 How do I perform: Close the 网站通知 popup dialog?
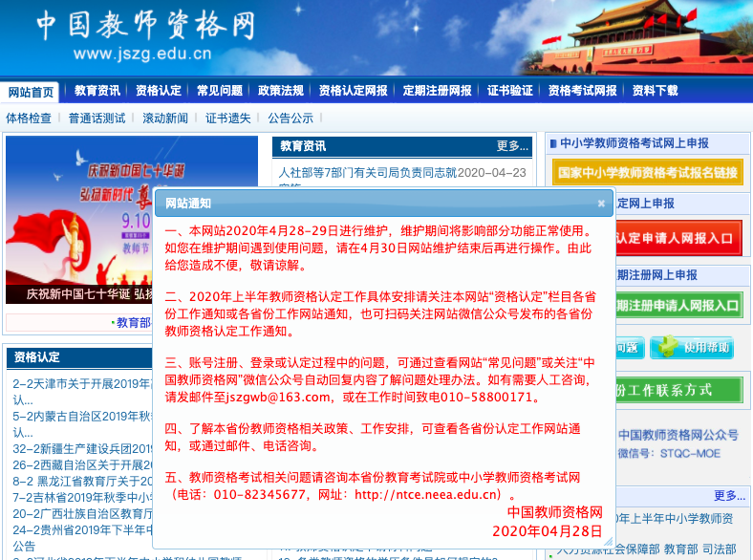(601, 204)
